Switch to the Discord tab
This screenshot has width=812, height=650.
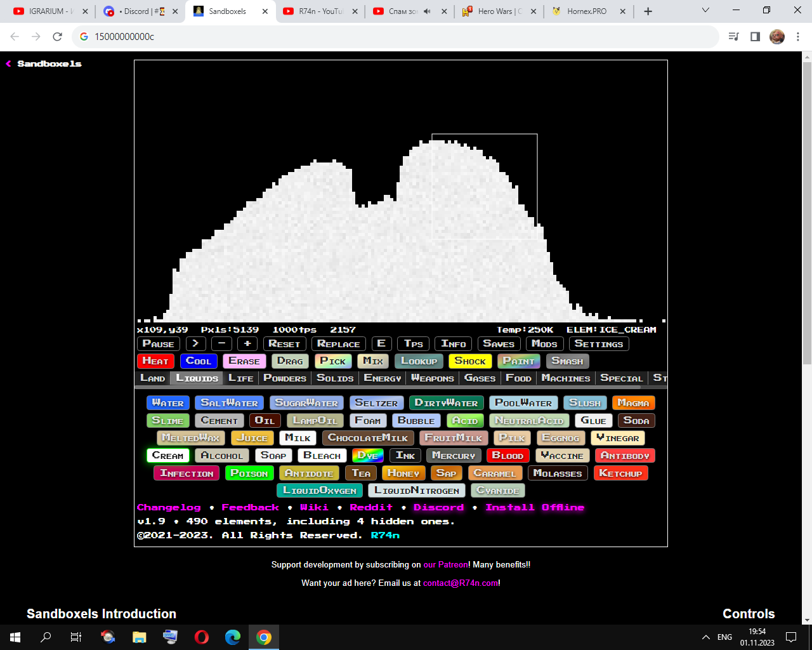tap(140, 11)
